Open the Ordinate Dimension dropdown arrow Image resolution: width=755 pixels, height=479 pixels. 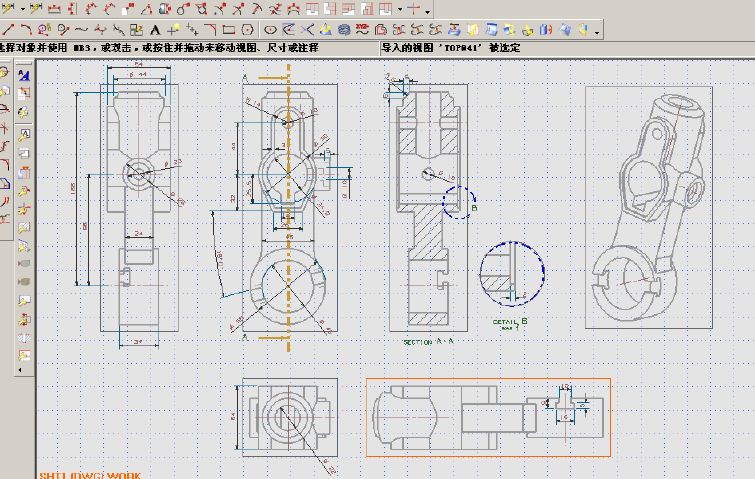coord(400,9)
